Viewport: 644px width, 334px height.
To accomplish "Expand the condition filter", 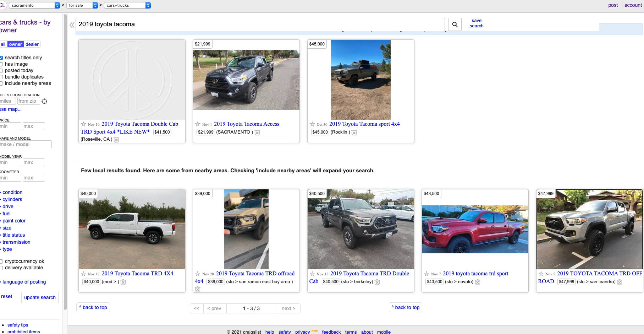I will coord(12,192).
